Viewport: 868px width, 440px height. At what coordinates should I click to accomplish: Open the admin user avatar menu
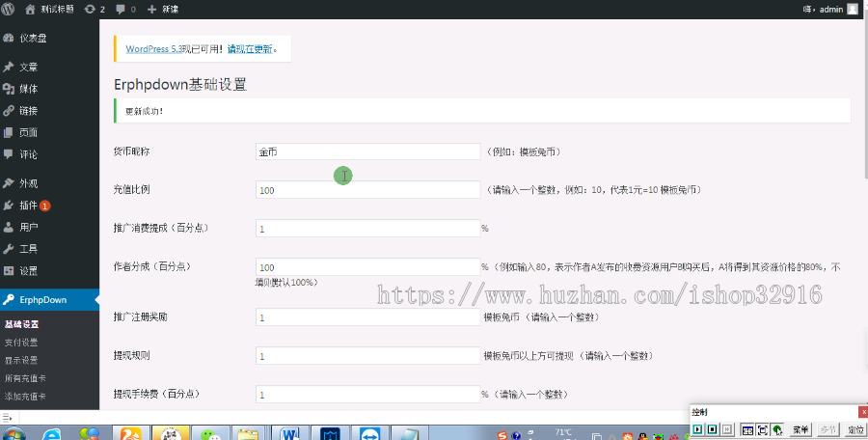[x=853, y=9]
